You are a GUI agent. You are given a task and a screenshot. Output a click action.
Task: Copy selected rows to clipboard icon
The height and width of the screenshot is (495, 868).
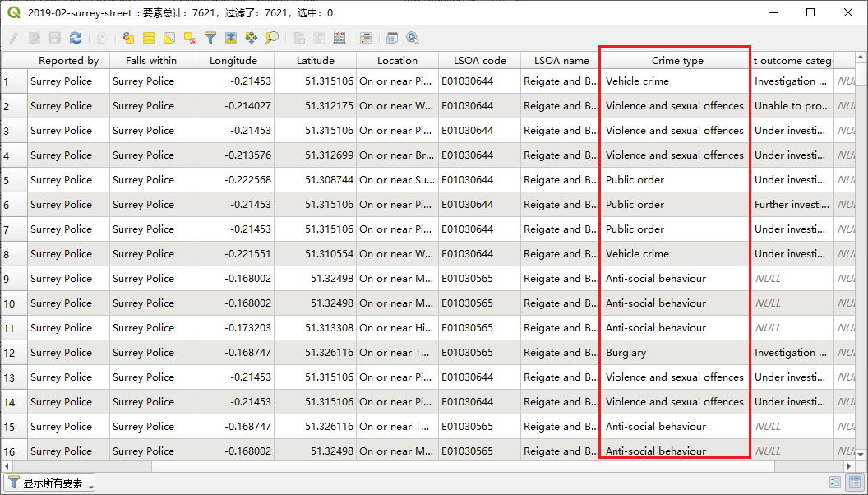click(101, 38)
